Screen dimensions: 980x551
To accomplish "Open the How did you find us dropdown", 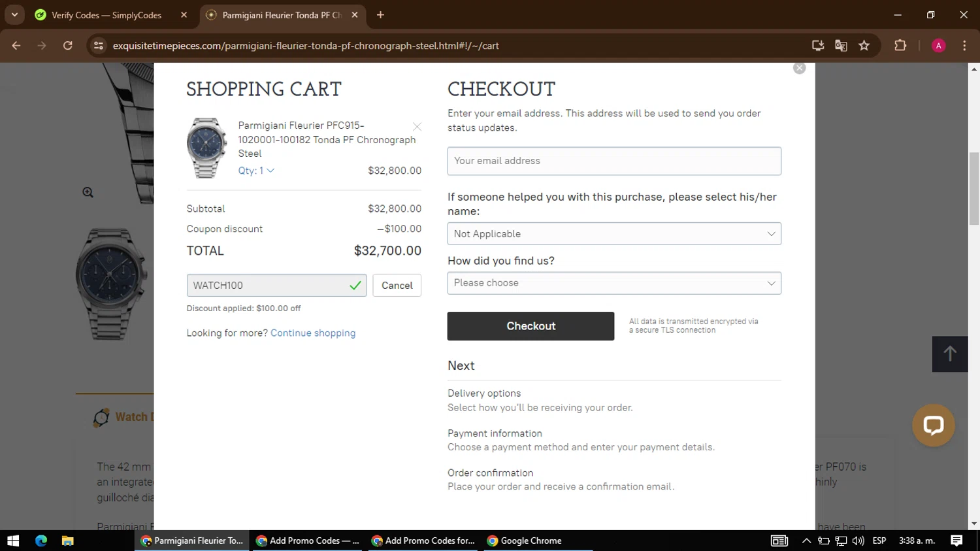I will [614, 283].
